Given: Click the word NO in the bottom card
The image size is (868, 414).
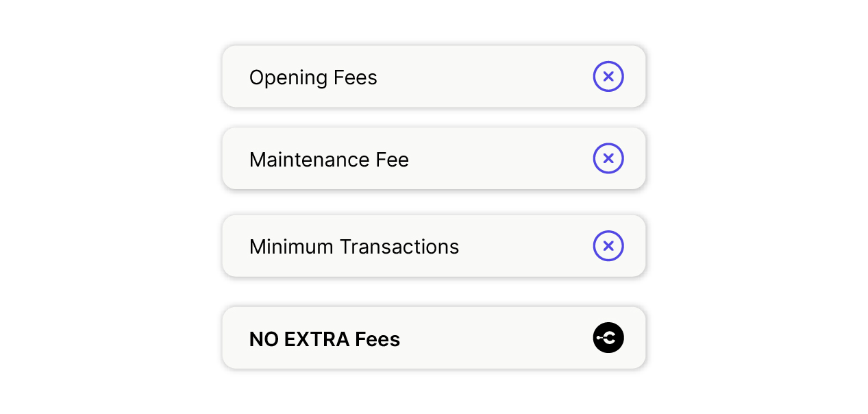Looking at the screenshot, I should [263, 339].
